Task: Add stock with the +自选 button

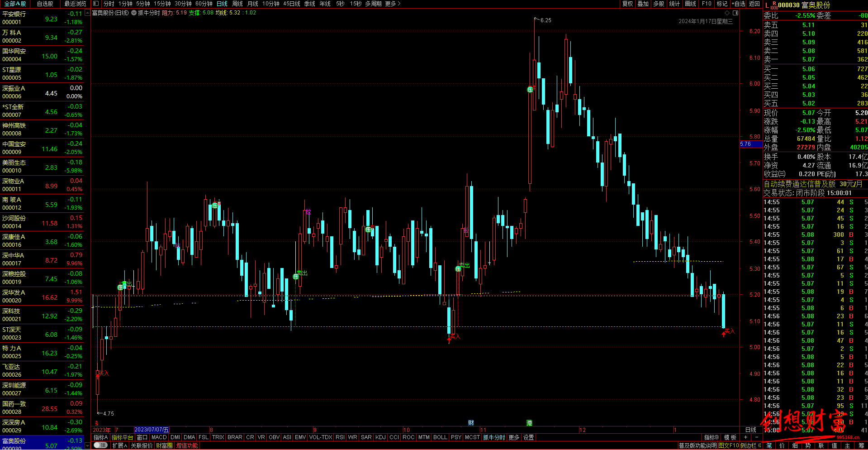Action: 738,4
